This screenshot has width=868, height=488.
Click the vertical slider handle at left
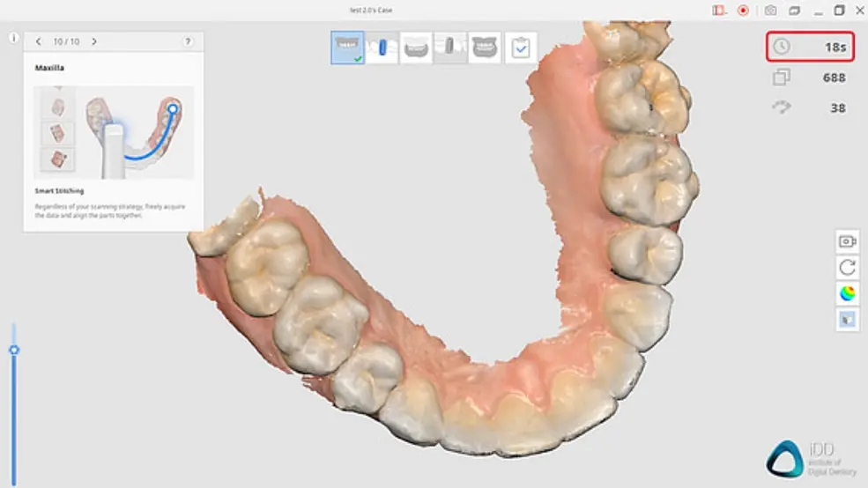pos(14,350)
